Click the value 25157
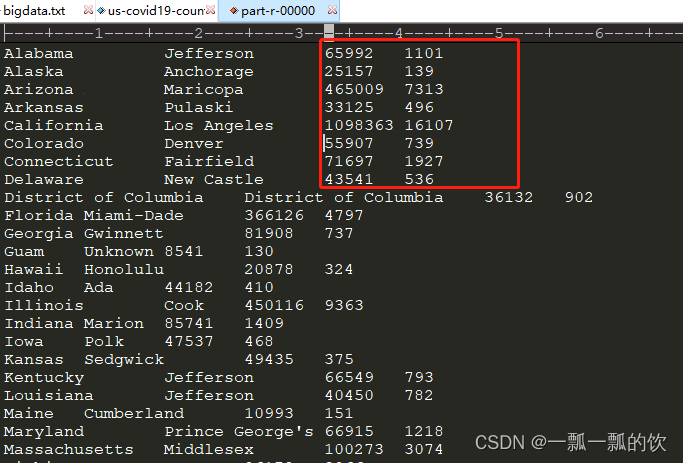683x463 pixels. click(x=349, y=71)
